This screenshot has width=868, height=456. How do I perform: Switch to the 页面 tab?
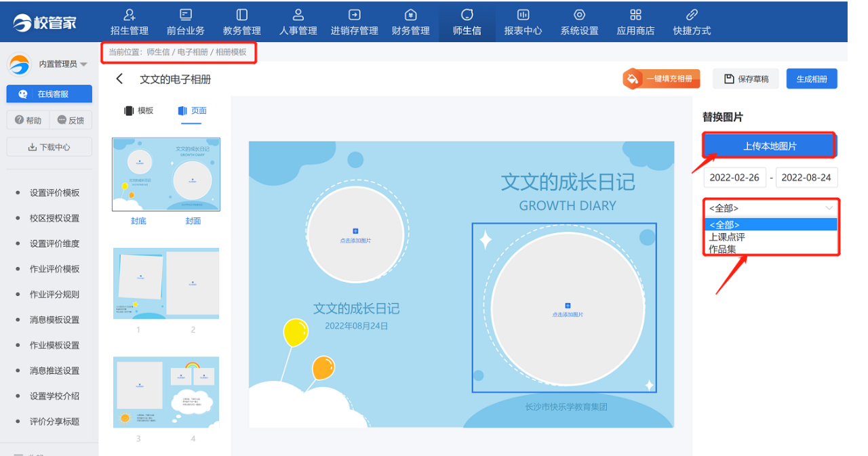pyautogui.click(x=192, y=110)
